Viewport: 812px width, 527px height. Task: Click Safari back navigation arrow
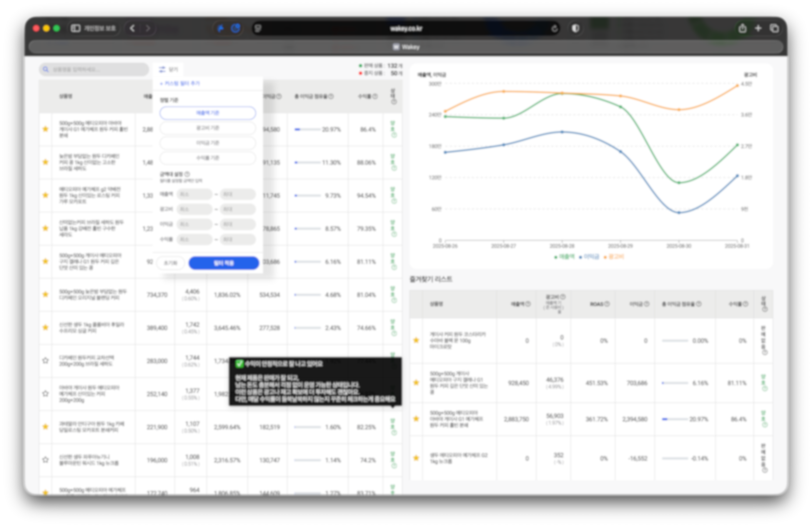pos(132,28)
